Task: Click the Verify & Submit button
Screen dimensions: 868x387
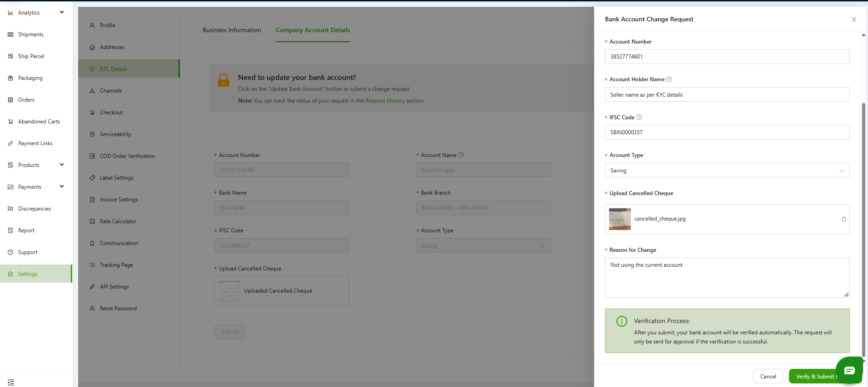Action: (x=814, y=377)
